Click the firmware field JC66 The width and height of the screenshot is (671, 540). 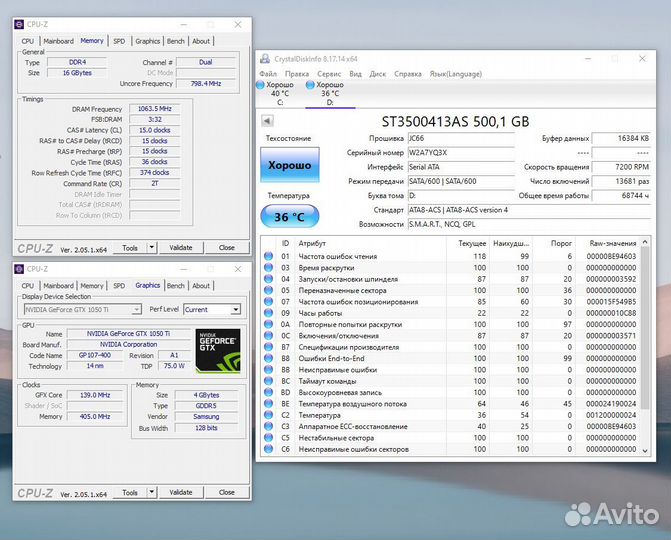click(x=461, y=138)
